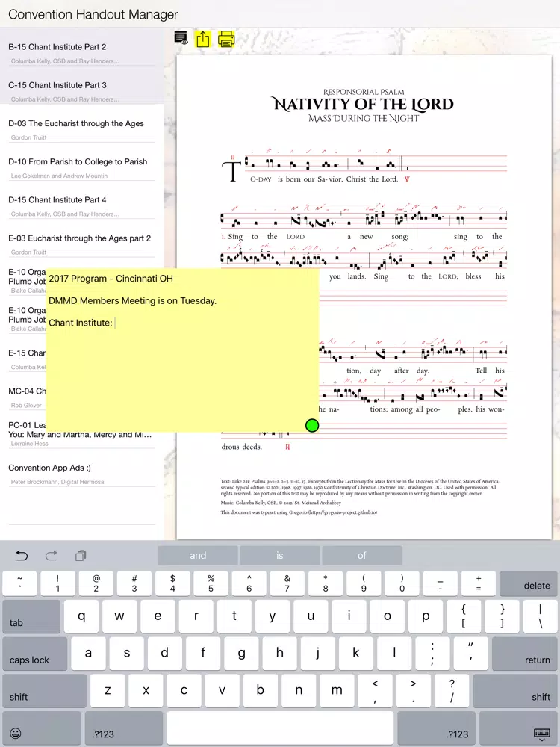Tap the keyboard redo arrow
Image resolution: width=560 pixels, height=747 pixels.
click(x=52, y=556)
